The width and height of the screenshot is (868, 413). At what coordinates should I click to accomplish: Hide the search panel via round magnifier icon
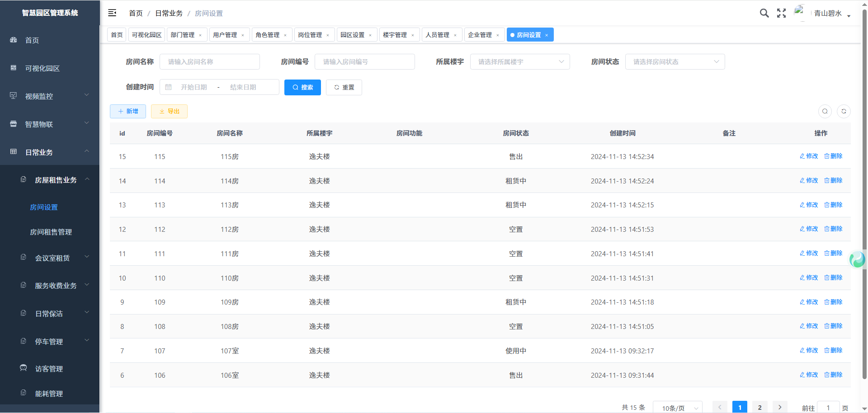pyautogui.click(x=825, y=111)
